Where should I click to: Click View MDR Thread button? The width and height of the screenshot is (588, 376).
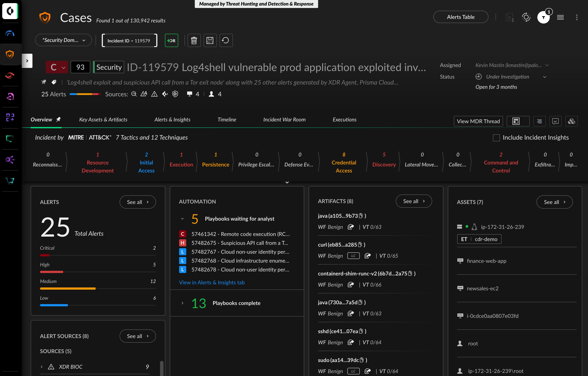point(478,121)
